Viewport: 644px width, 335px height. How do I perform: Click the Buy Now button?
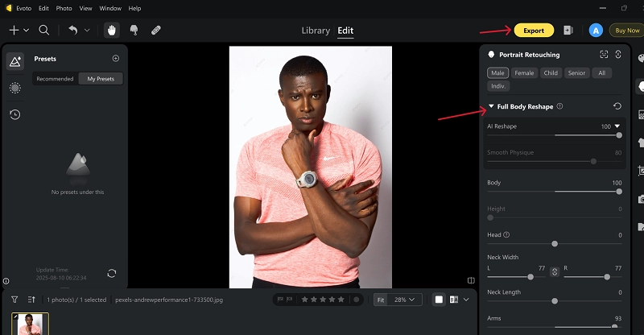click(627, 31)
